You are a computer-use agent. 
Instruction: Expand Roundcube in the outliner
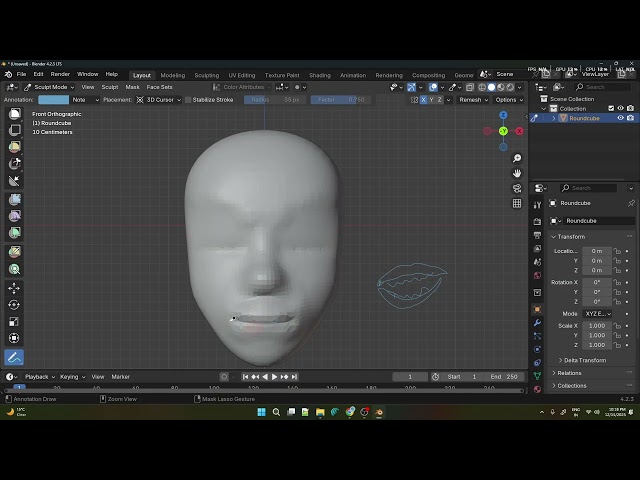tap(554, 118)
